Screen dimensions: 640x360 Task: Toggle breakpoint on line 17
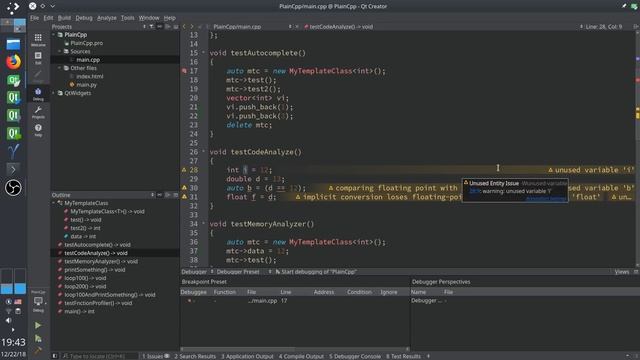coord(184,71)
